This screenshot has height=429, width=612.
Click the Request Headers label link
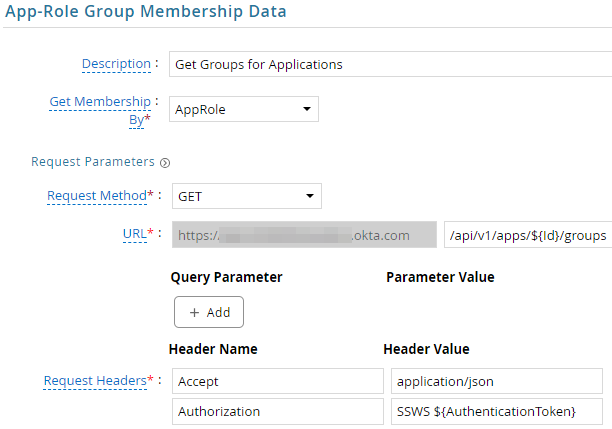pos(95,380)
